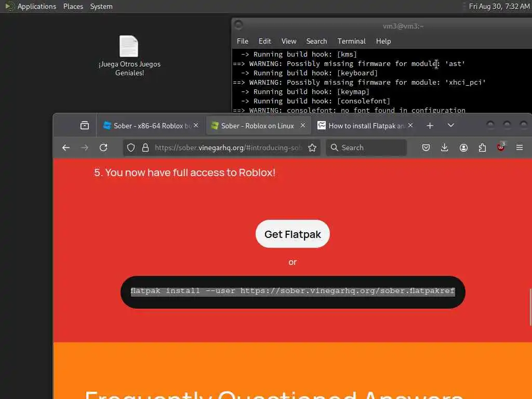Click the clock showing Fri Aug 30
532x399 pixels.
pyautogui.click(x=499, y=6)
